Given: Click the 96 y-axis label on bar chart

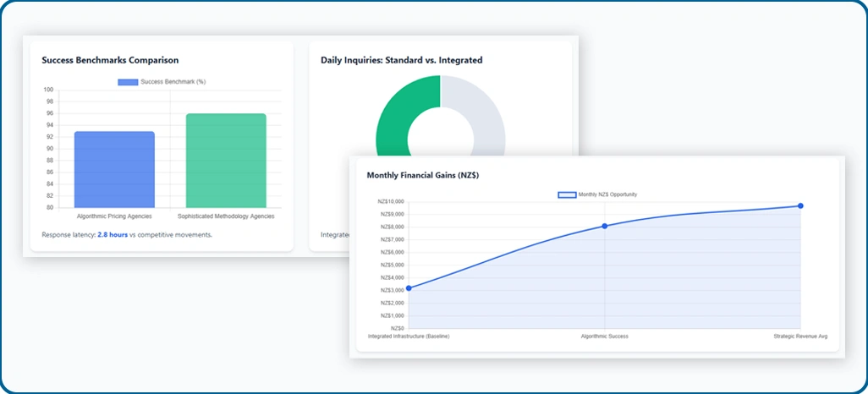Looking at the screenshot, I should tap(50, 113).
